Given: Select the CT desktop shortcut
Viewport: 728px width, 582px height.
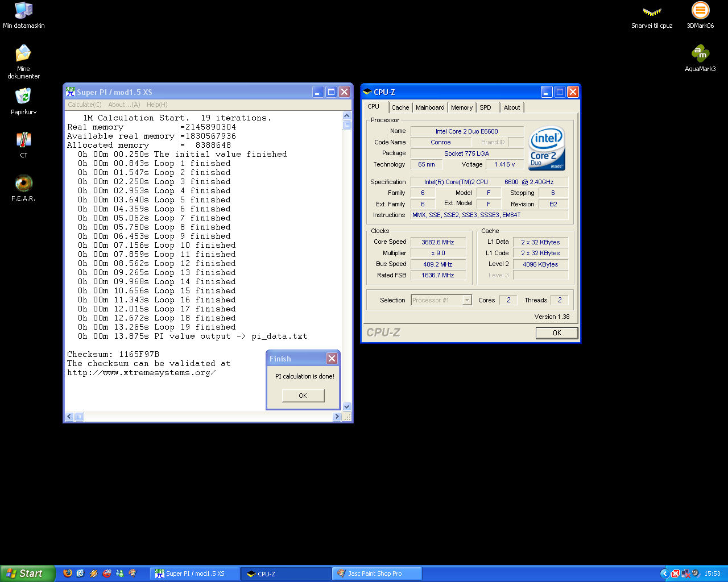Looking at the screenshot, I should coord(23,144).
